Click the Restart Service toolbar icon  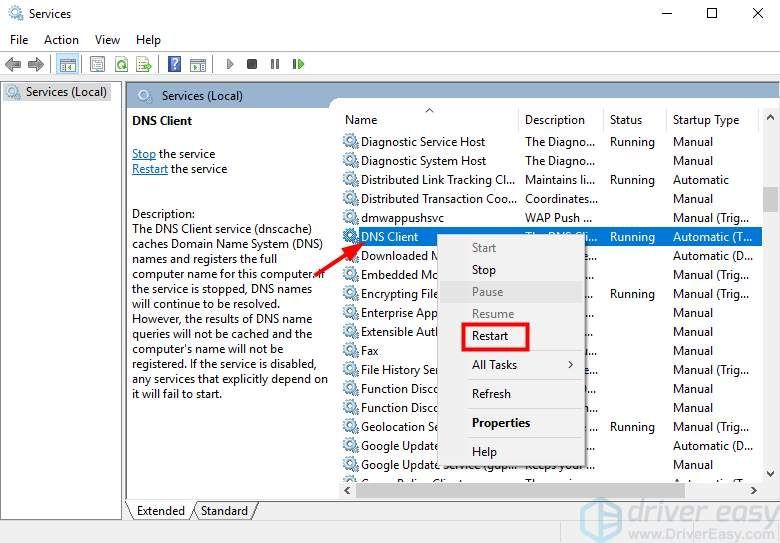coord(298,64)
